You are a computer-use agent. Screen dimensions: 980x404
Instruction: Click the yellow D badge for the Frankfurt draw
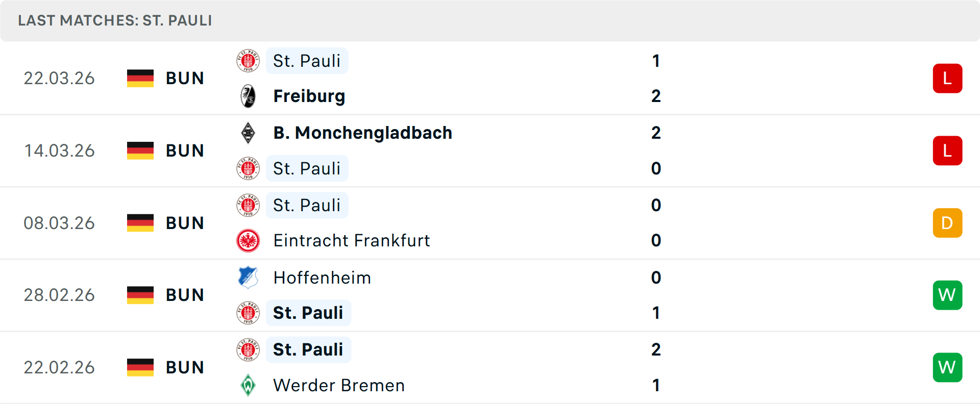tap(947, 222)
